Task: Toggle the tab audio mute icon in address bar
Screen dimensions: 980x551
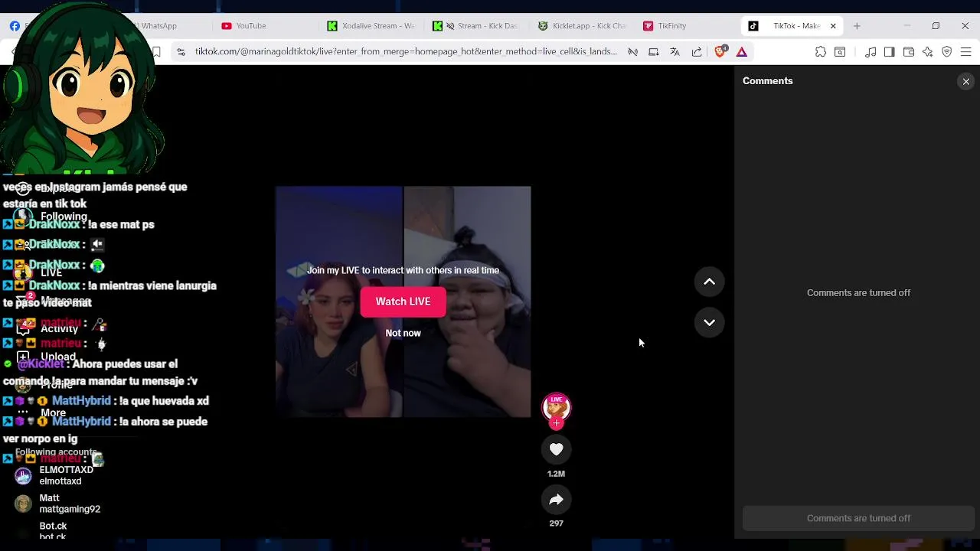Action: (x=633, y=52)
